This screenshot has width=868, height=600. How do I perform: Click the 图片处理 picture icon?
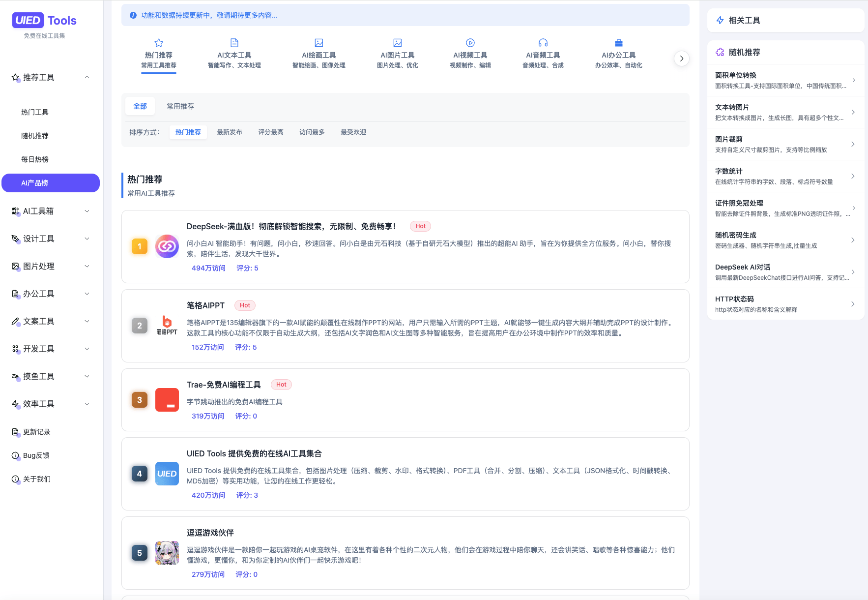[x=15, y=266]
